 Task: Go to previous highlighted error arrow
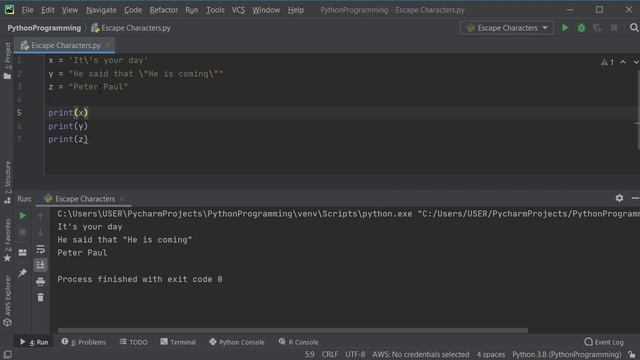(x=623, y=62)
